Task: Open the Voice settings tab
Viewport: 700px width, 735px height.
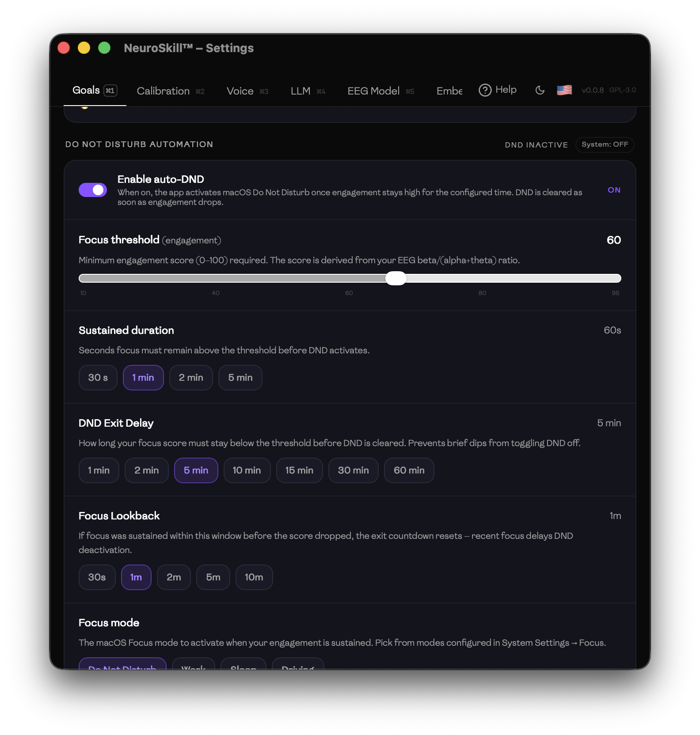Action: pos(239,91)
